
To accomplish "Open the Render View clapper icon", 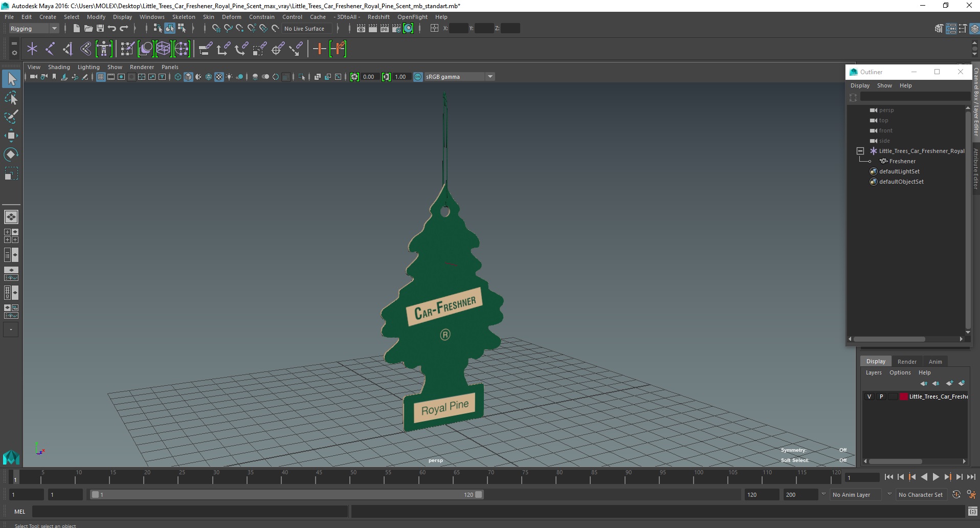I will pos(361,29).
